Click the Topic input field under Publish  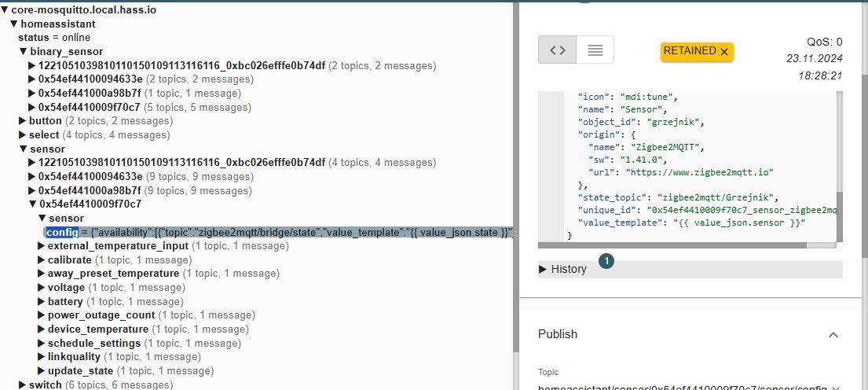(683, 388)
